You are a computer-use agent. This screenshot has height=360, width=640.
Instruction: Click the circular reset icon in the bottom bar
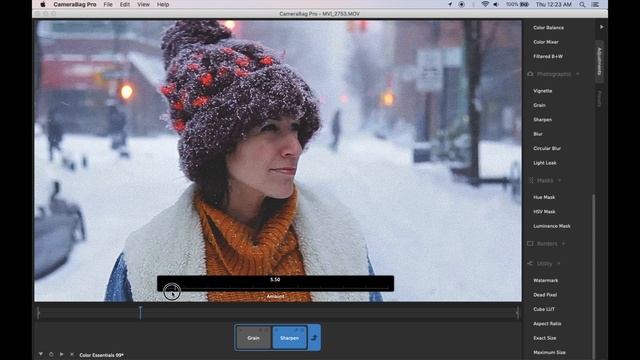point(51,355)
